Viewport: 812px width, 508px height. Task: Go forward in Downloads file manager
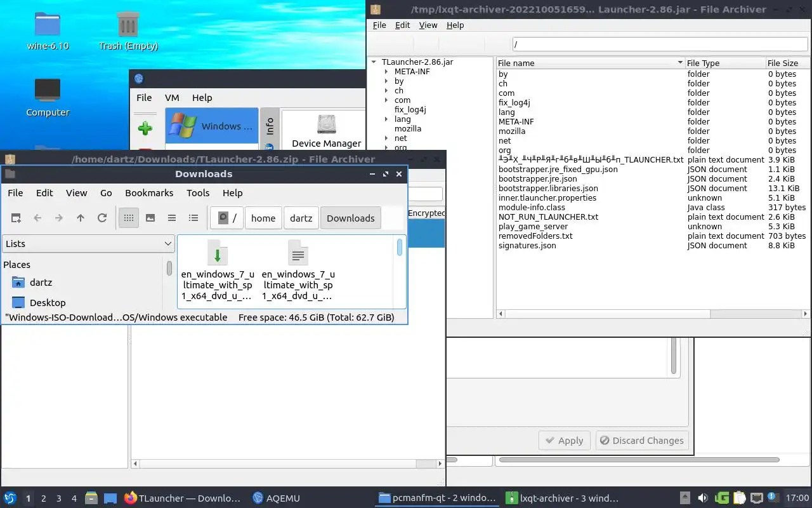click(59, 218)
